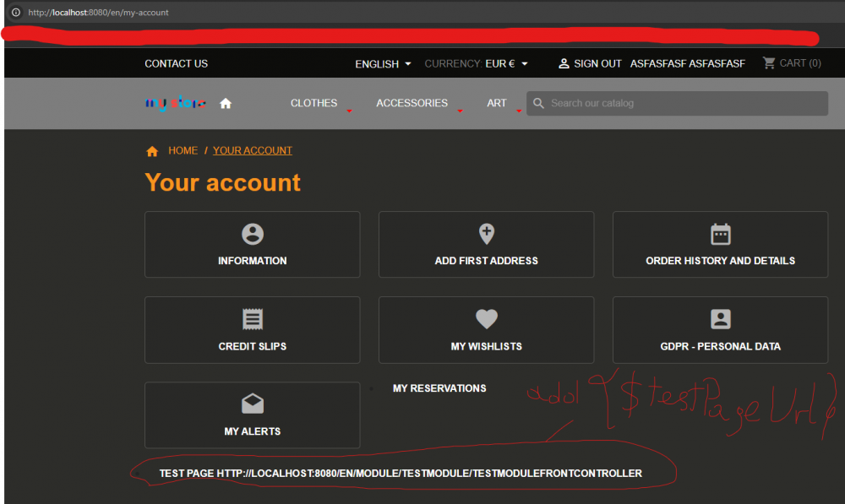Screen dimensions: 845x504
Task: Click the sign out person icon
Action: coord(564,62)
